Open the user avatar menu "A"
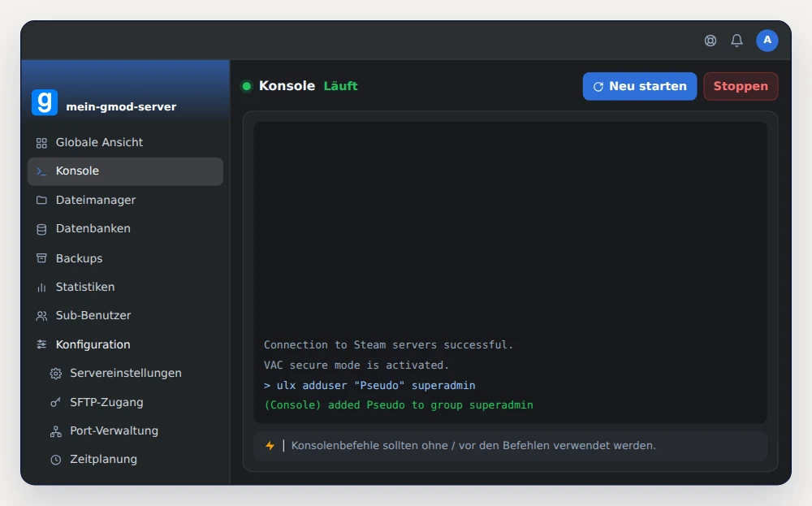Image resolution: width=812 pixels, height=506 pixels. [x=767, y=41]
